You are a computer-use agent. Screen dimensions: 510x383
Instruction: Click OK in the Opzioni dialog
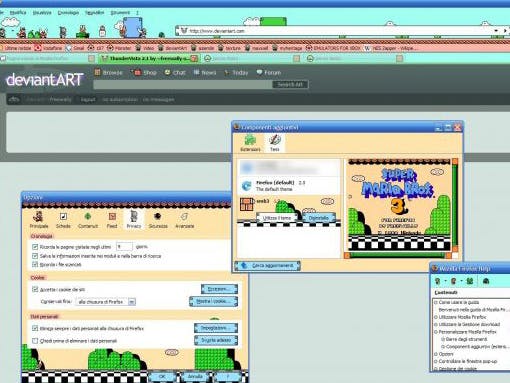coord(162,376)
